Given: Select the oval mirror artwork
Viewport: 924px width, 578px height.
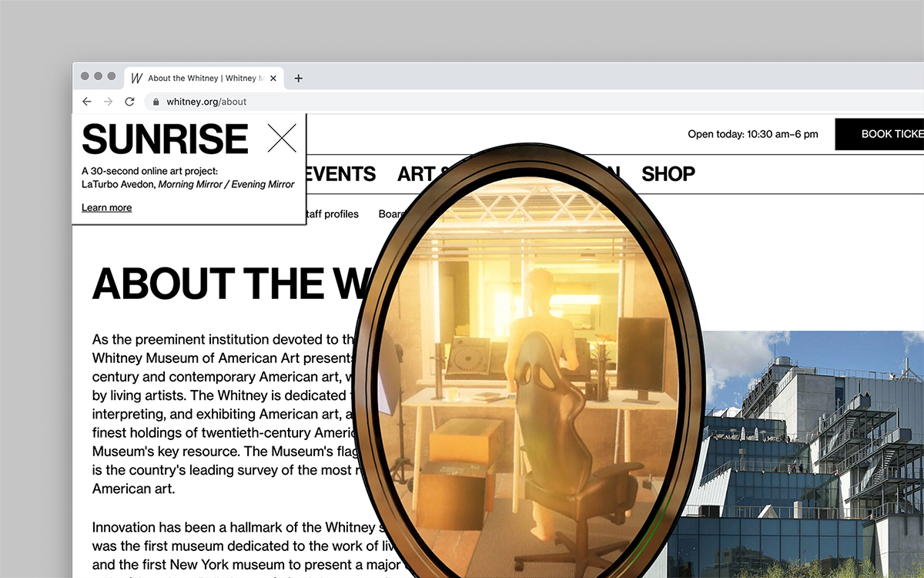Looking at the screenshot, I should coord(527,362).
